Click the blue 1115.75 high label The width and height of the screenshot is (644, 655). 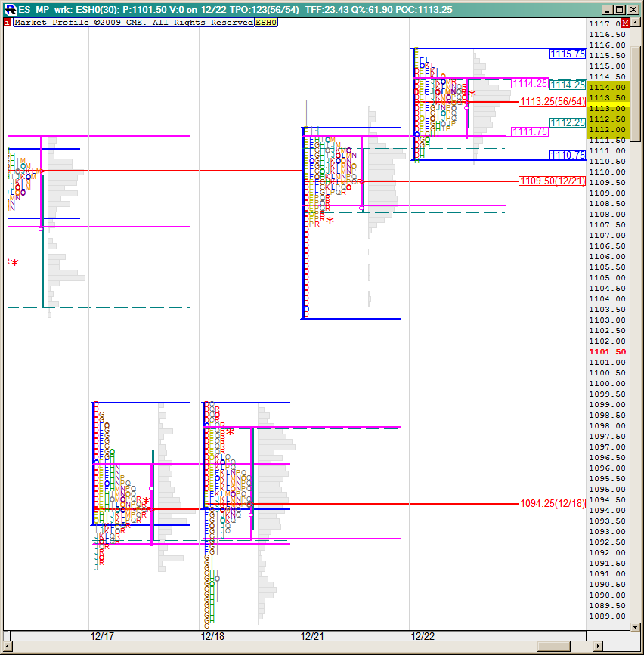[x=568, y=54]
